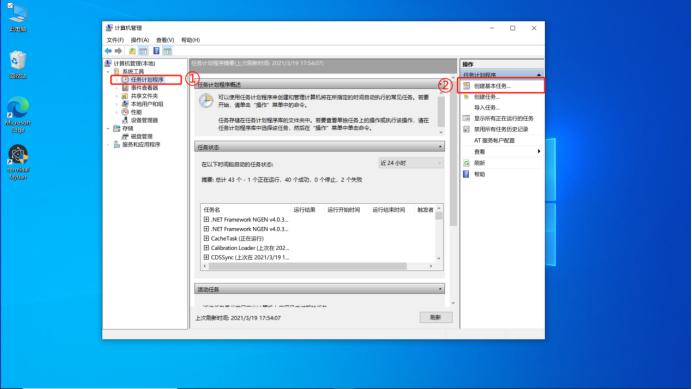Click the up-one-level folder toolbar icon
This screenshot has height=389, width=692.
click(132, 51)
